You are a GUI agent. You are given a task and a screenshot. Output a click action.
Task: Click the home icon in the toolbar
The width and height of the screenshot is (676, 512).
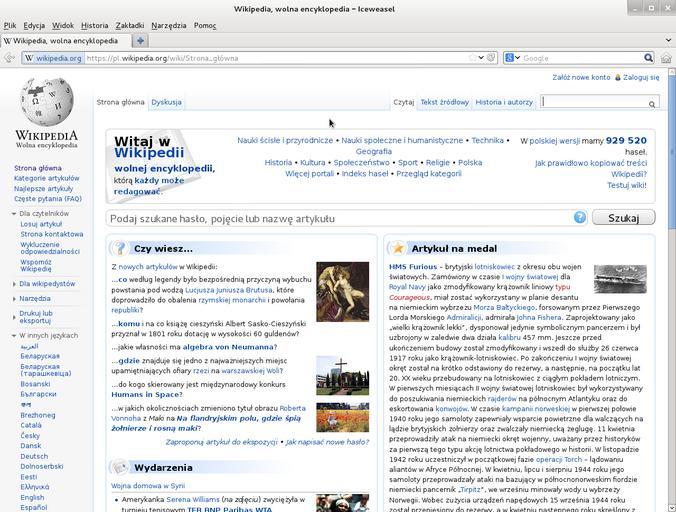pos(664,58)
